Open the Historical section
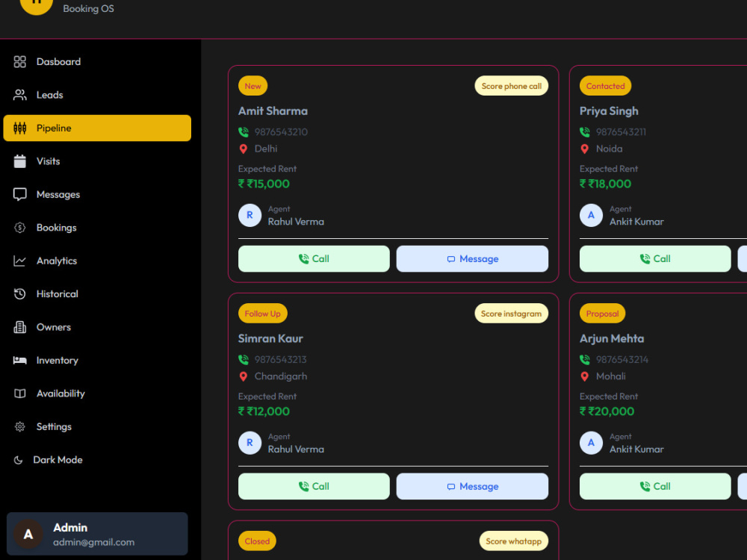 [97, 293]
